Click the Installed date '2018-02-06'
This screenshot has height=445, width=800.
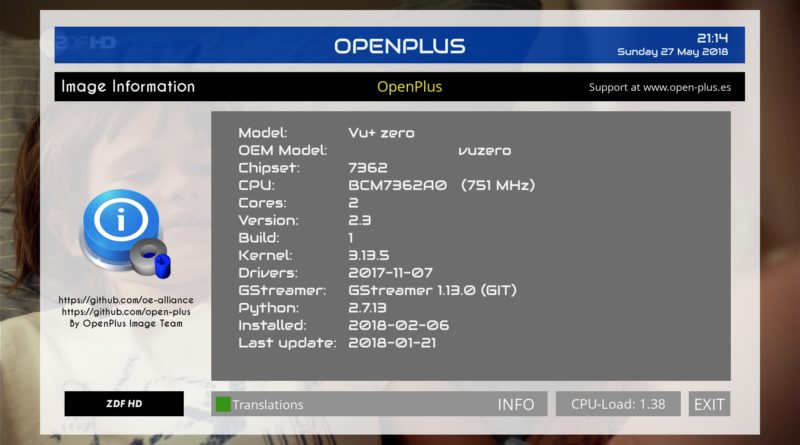pos(398,325)
